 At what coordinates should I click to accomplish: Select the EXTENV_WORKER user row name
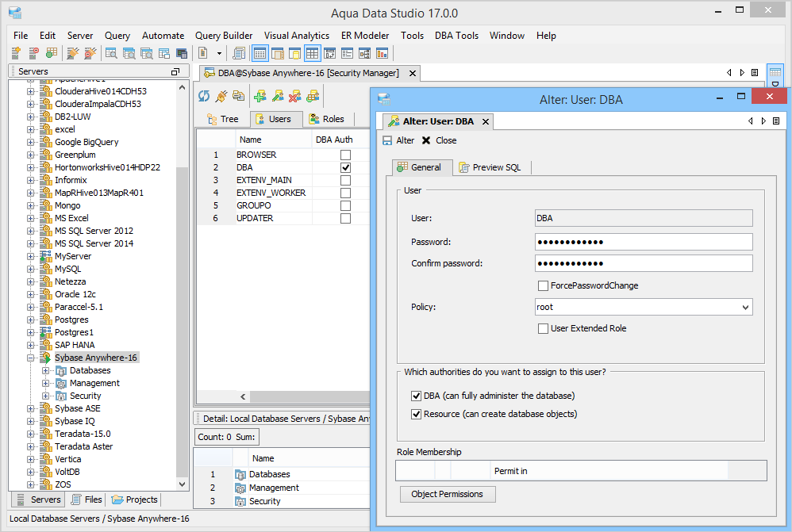click(271, 193)
